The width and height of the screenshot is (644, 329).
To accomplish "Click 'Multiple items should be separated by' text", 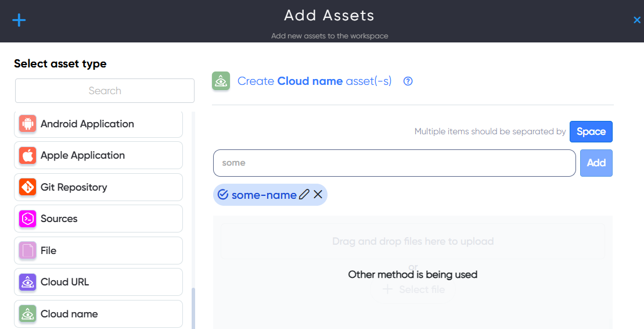I will click(x=490, y=131).
